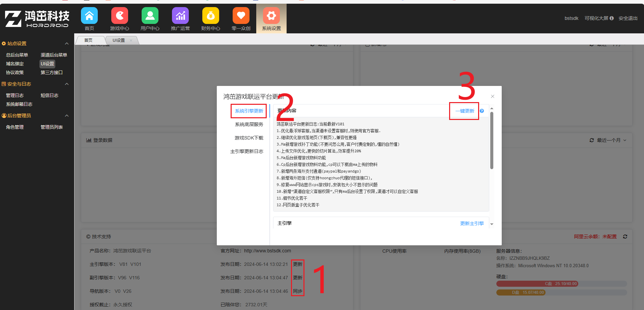Open 渠道后台菜单 in the sidebar
The image size is (644, 310).
click(54, 55)
